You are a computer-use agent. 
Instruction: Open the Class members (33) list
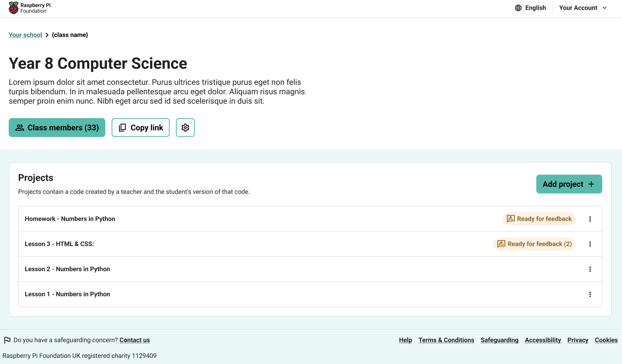(x=57, y=128)
